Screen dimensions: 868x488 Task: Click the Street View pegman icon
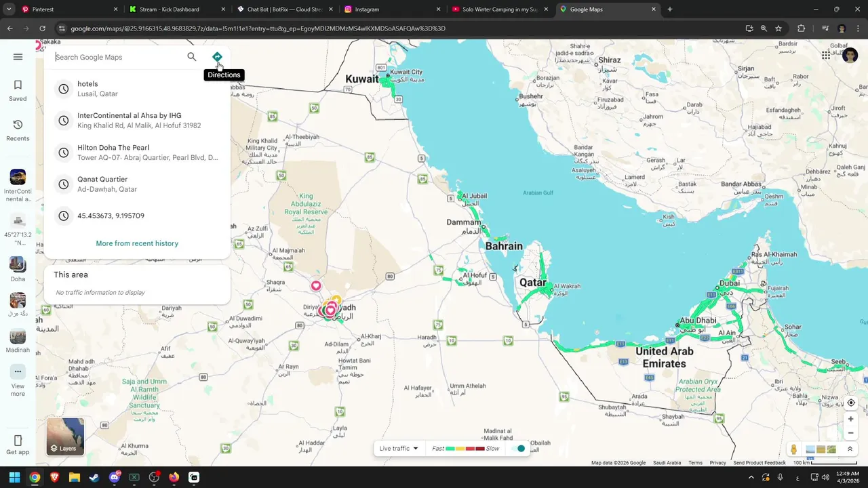(793, 449)
